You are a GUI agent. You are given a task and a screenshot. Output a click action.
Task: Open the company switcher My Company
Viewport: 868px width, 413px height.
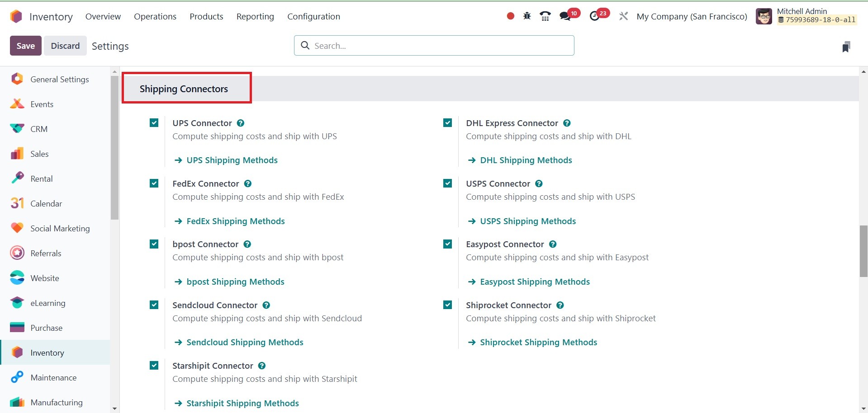pyautogui.click(x=692, y=16)
